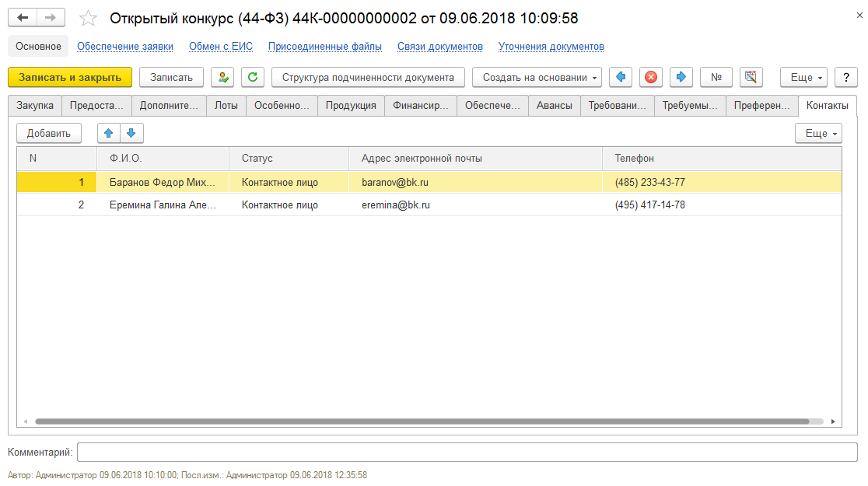868x486 pixels.
Task: Click phone cell (495) 417-14-78
Action: (x=722, y=205)
